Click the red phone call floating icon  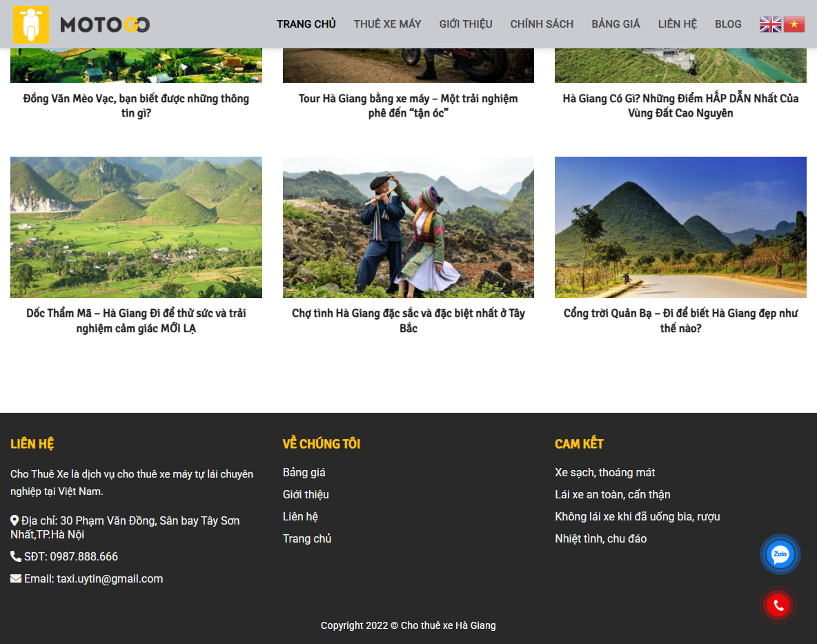click(x=778, y=605)
